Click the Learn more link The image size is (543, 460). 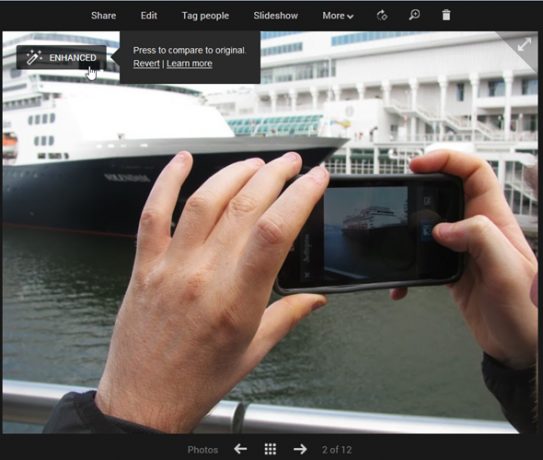pos(189,63)
